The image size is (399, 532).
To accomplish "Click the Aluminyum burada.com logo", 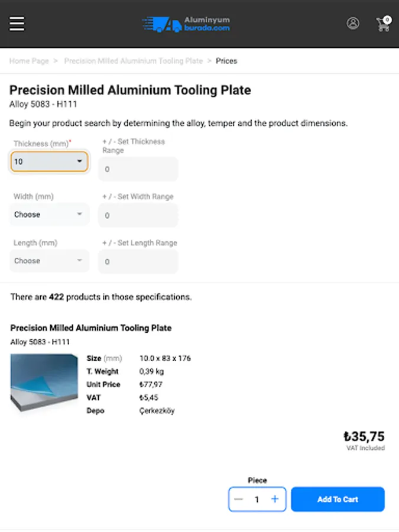I will [x=186, y=24].
